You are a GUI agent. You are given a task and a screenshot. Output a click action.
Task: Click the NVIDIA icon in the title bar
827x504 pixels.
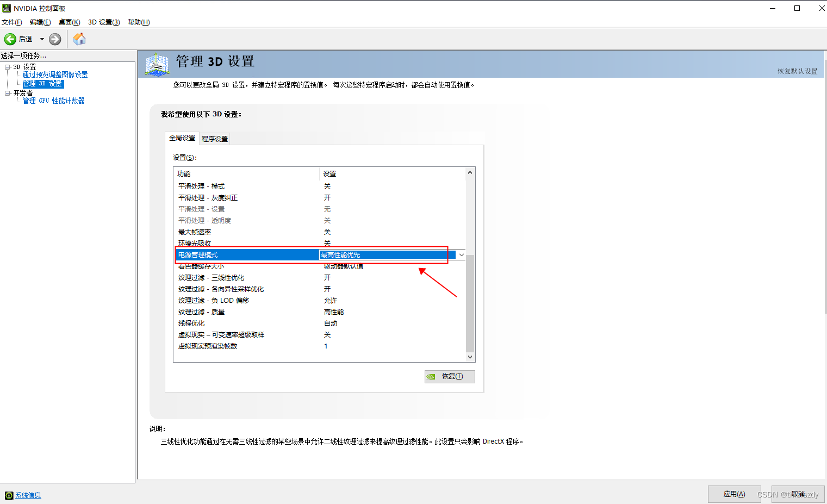[x=7, y=8]
